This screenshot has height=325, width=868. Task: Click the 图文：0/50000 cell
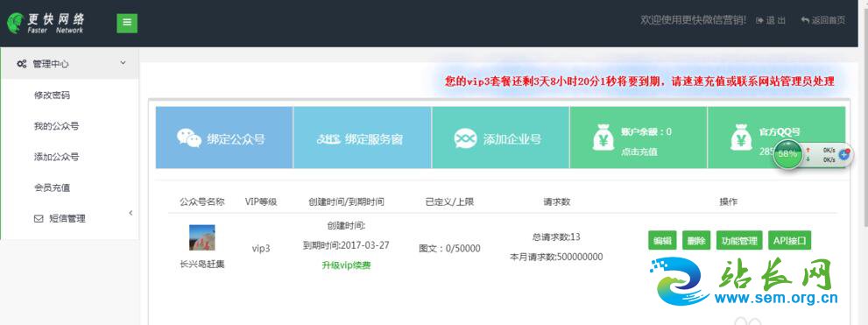click(449, 249)
